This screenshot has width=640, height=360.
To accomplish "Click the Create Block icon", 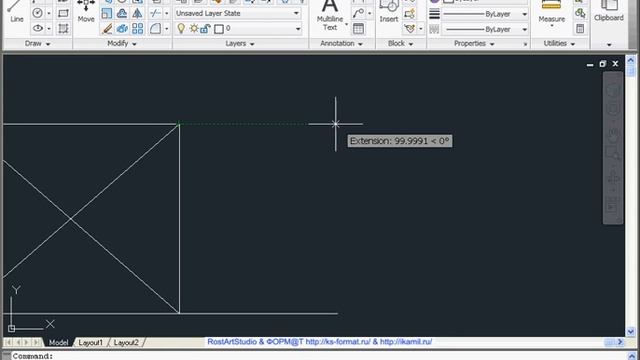I will [409, 13].
